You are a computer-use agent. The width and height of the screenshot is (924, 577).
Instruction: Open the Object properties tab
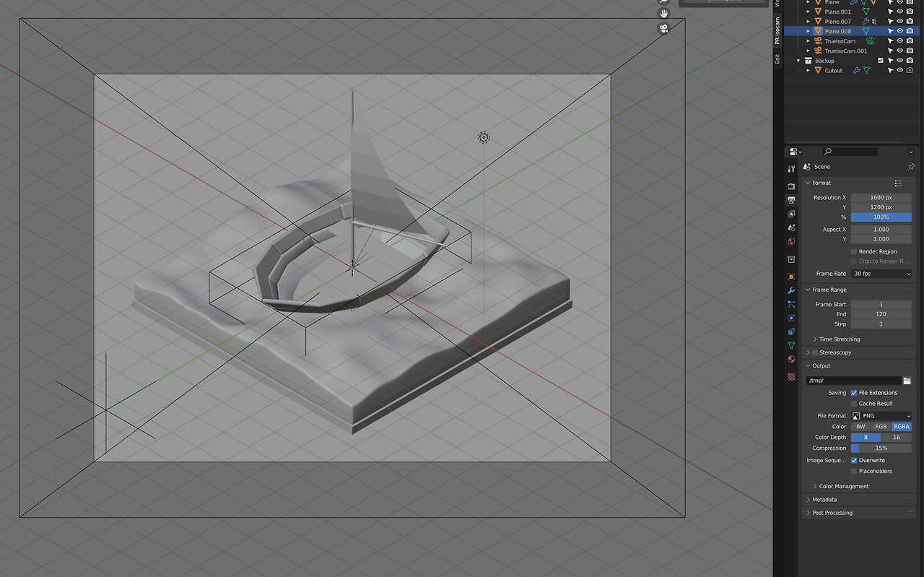coord(791,277)
